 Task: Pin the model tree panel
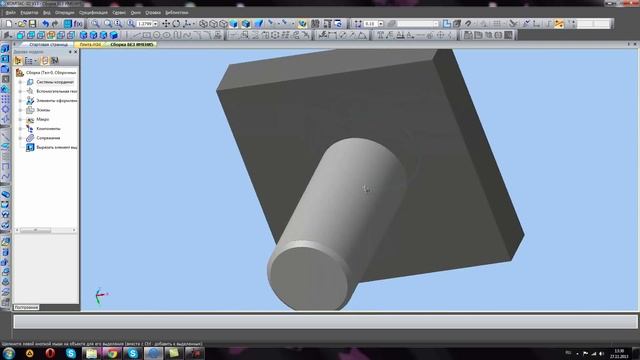70,52
